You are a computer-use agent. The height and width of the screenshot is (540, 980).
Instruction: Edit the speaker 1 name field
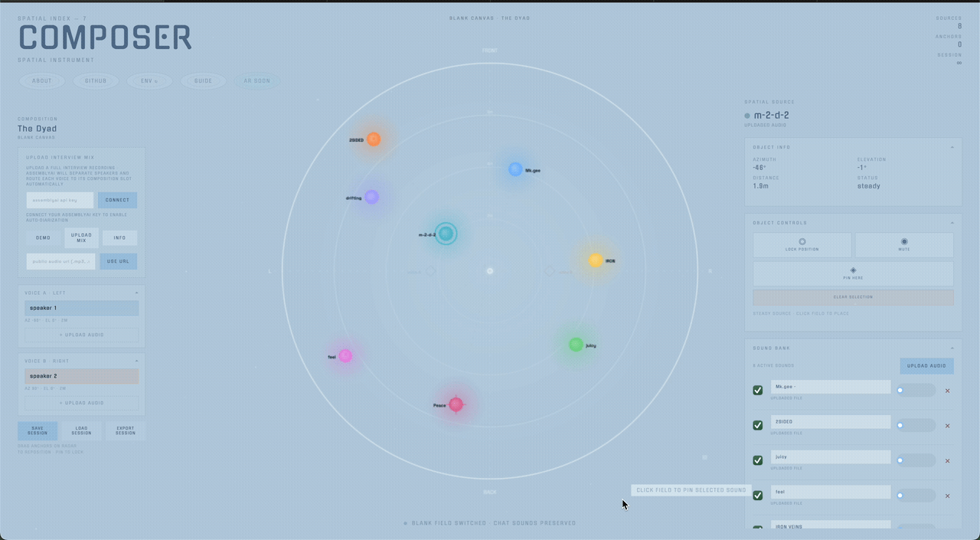[x=82, y=308]
